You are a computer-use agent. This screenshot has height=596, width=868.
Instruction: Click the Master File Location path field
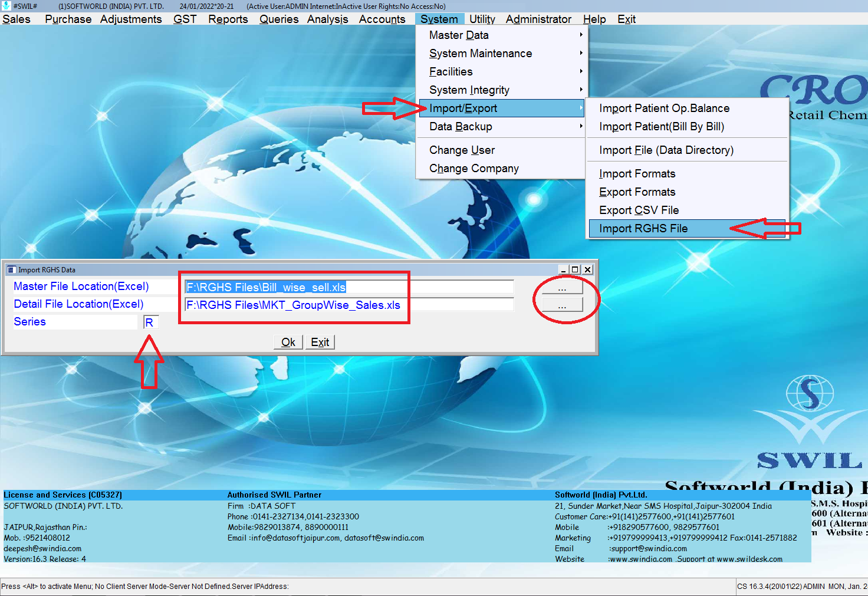point(349,287)
